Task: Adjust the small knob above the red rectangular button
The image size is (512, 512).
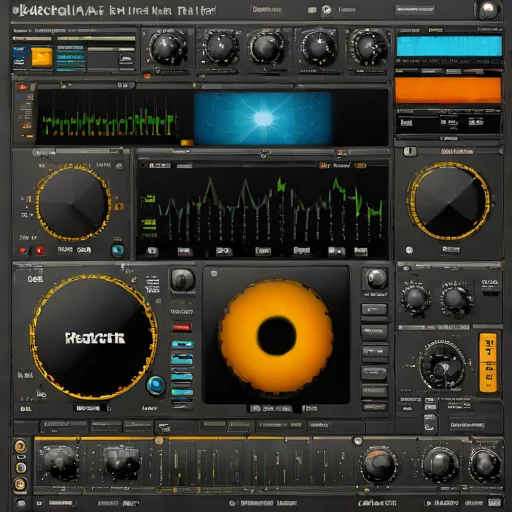Action: tap(182, 279)
